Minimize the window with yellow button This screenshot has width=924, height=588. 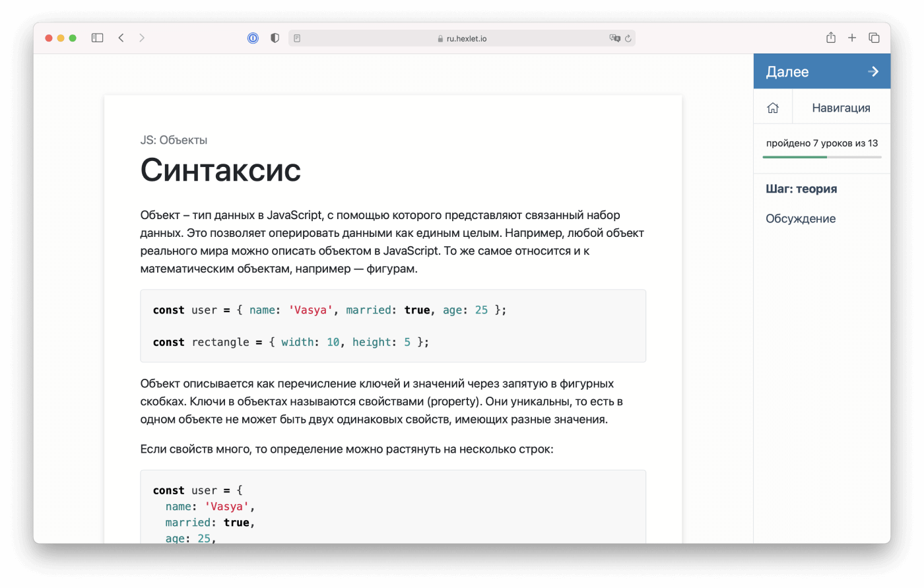tap(61, 38)
